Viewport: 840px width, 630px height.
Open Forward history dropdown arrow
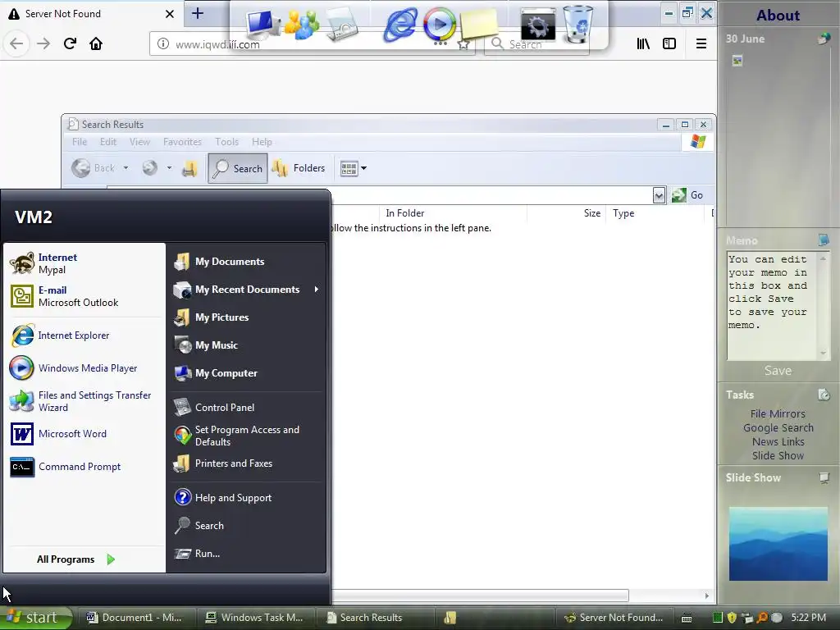pos(169,168)
